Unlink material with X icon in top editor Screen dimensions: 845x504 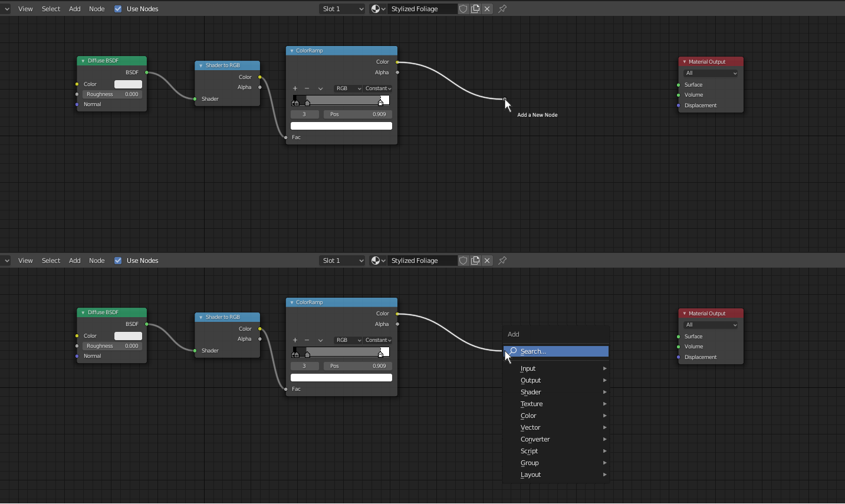[487, 9]
